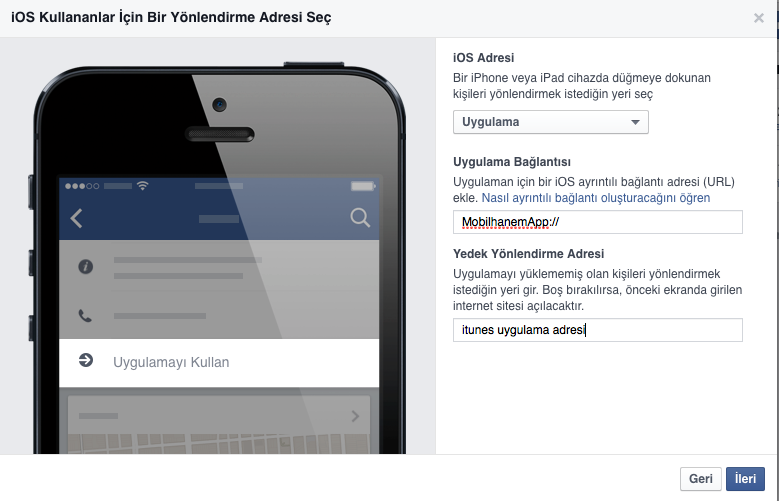Click the info icon in phone preview
The height and width of the screenshot is (501, 779).
coord(85,267)
